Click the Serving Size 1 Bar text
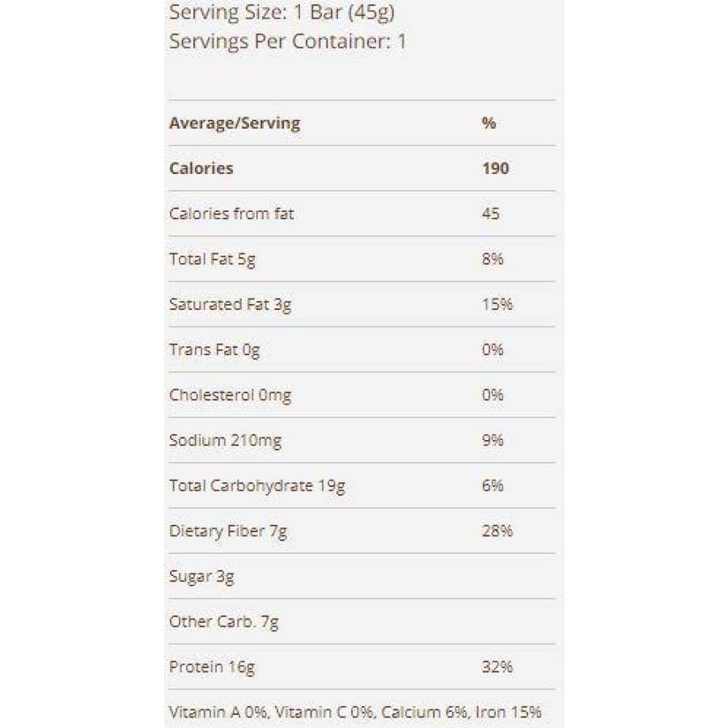Image resolution: width=728 pixels, height=728 pixels. pos(281,14)
